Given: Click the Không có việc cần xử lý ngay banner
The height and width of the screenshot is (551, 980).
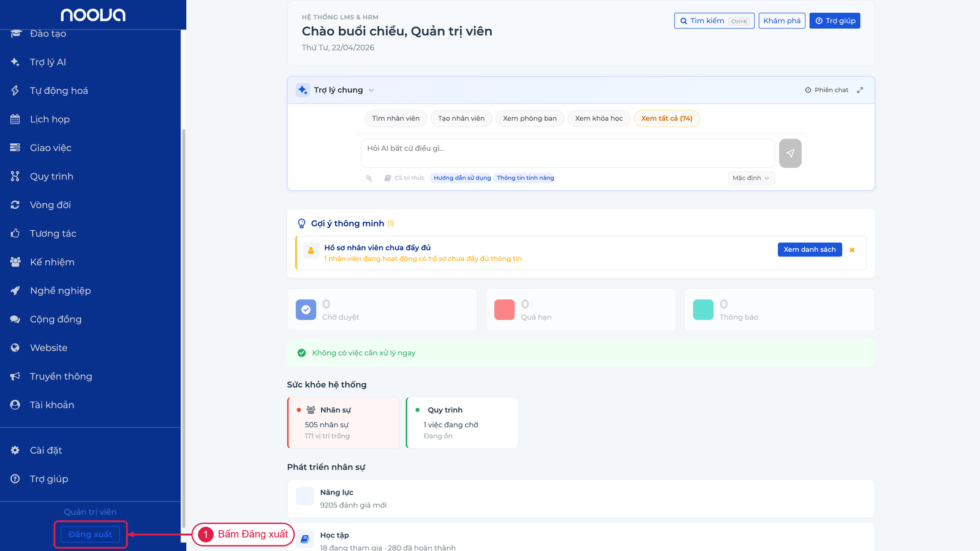Looking at the screenshot, I should pos(581,353).
